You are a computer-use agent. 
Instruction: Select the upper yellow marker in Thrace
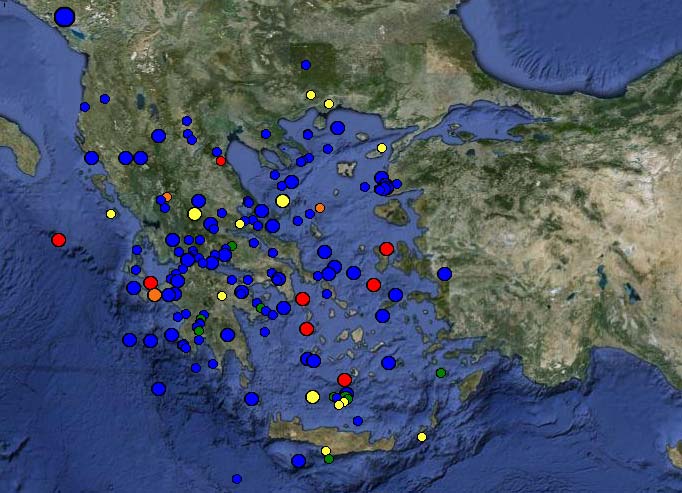click(311, 95)
